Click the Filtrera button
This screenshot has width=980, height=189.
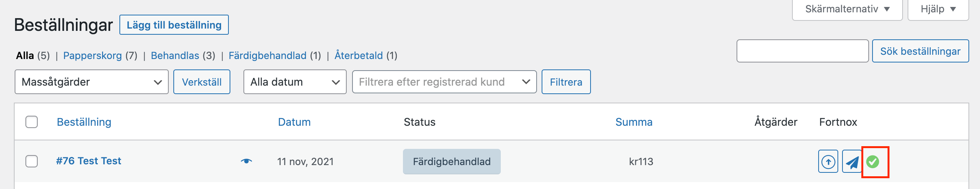[566, 82]
